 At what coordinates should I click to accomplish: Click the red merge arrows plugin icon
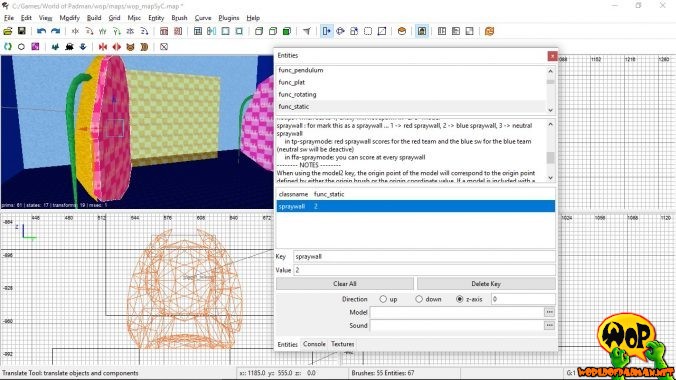coord(103,47)
